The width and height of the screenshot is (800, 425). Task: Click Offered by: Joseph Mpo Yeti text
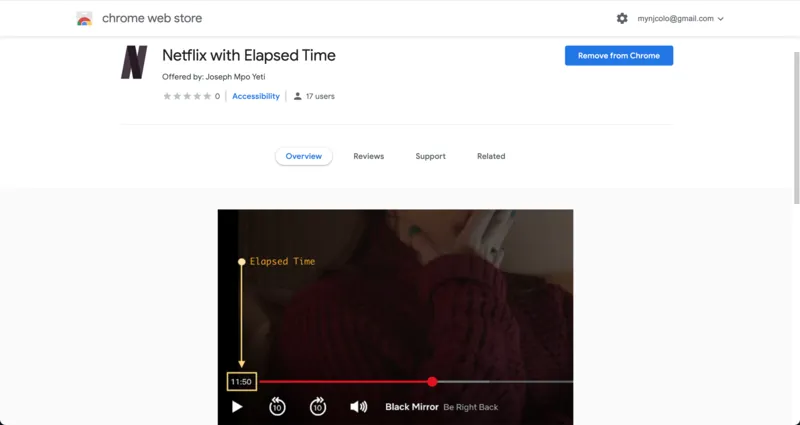click(214, 77)
